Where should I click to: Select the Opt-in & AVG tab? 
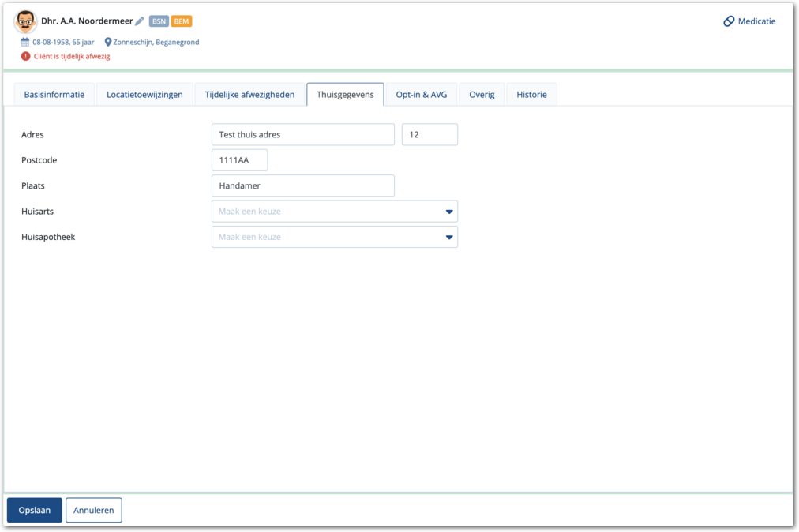tap(421, 95)
